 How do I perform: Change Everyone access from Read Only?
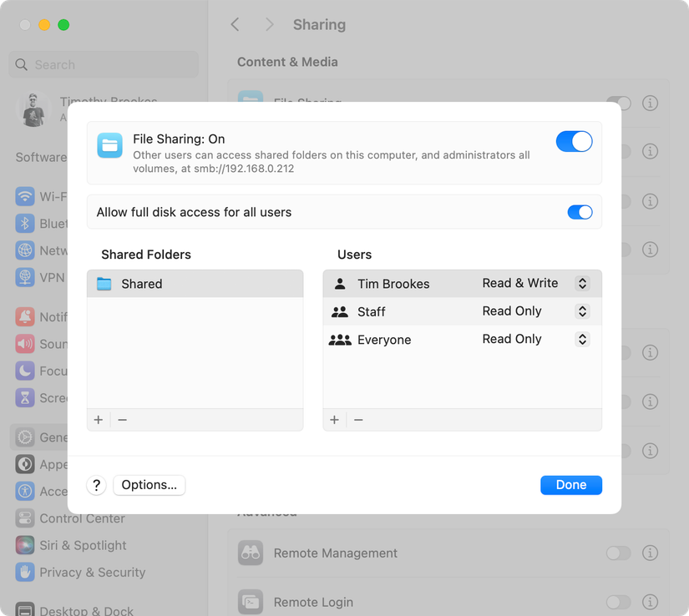tap(582, 339)
